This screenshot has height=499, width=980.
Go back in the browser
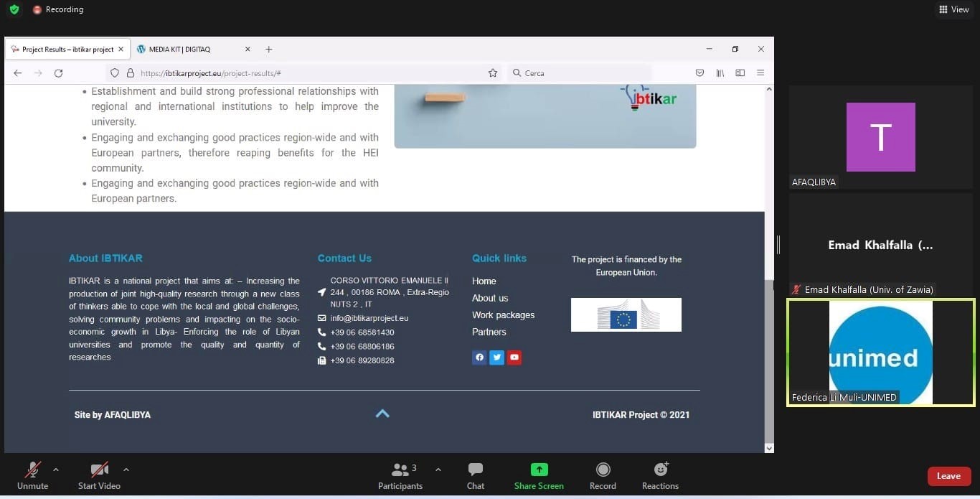pyautogui.click(x=18, y=73)
